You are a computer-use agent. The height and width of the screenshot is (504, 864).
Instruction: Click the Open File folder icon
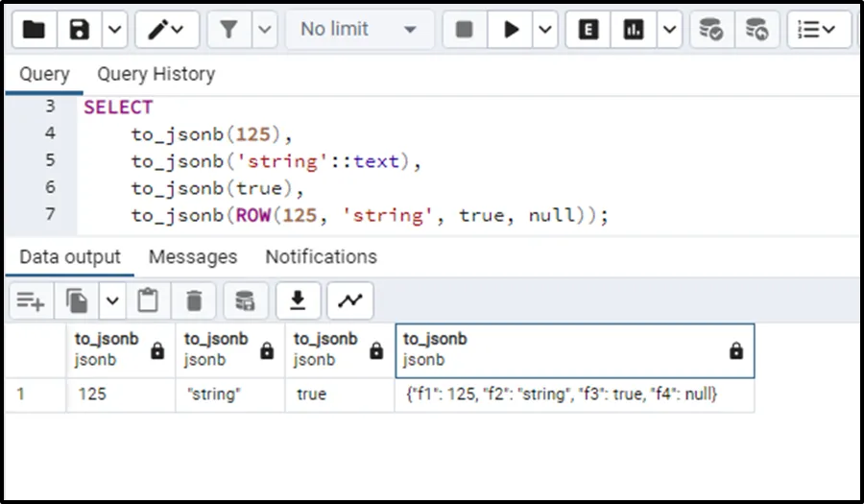35,30
